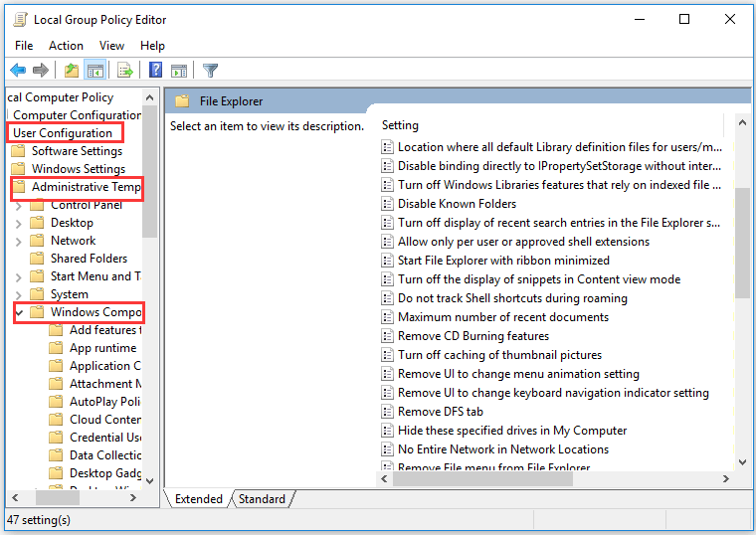Click tree pane horizontal scroll right arrow

pos(133,498)
